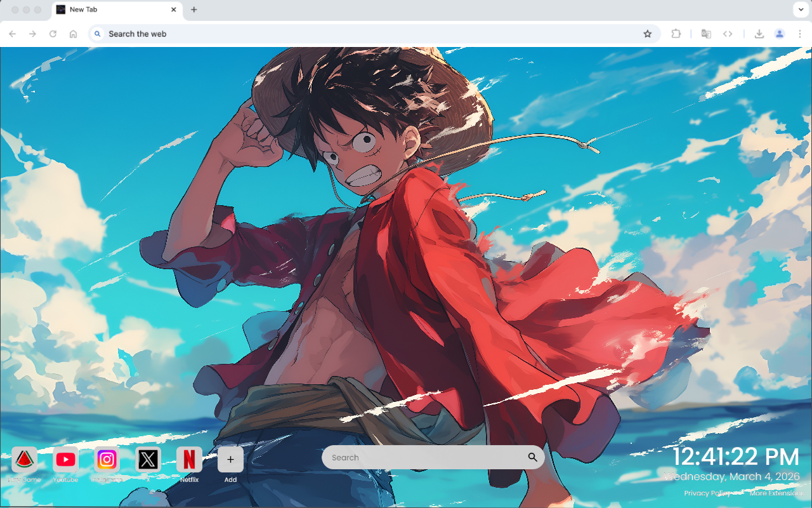Open the Play Game watermelon shortcut
The image size is (812, 508).
(x=24, y=459)
